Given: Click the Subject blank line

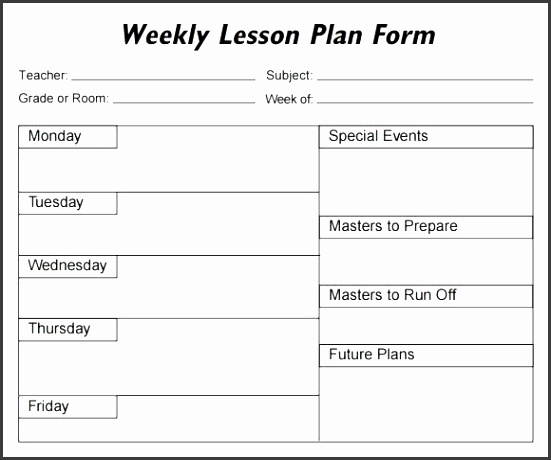Looking at the screenshot, I should point(425,79).
